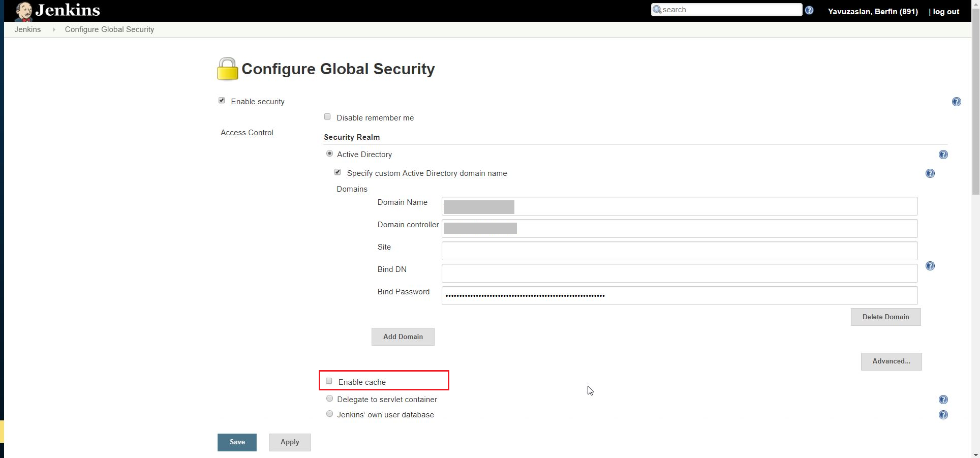Click the Security Realm heading text
The width and height of the screenshot is (980, 458).
tap(352, 137)
